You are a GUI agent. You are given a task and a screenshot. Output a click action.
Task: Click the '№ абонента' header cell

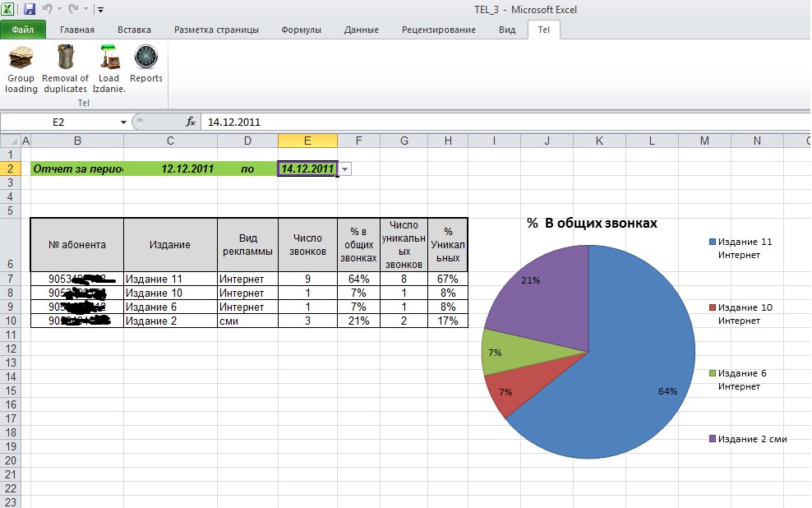[x=77, y=245]
